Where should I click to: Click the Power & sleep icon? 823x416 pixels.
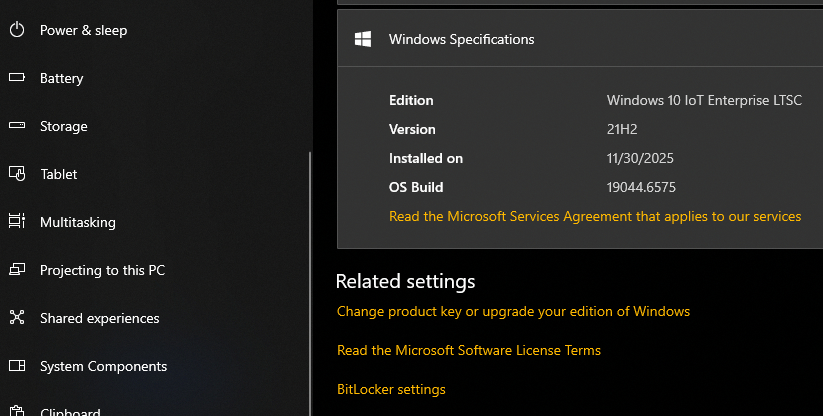click(16, 30)
